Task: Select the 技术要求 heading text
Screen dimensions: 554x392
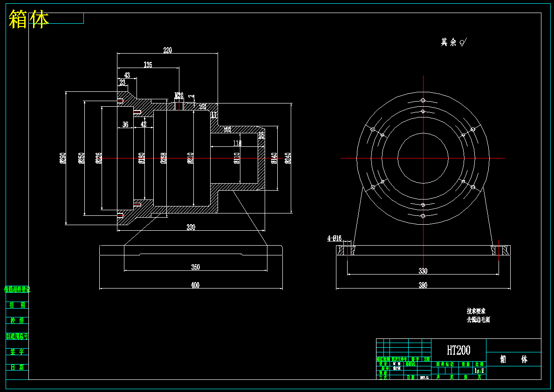Action: [476, 311]
